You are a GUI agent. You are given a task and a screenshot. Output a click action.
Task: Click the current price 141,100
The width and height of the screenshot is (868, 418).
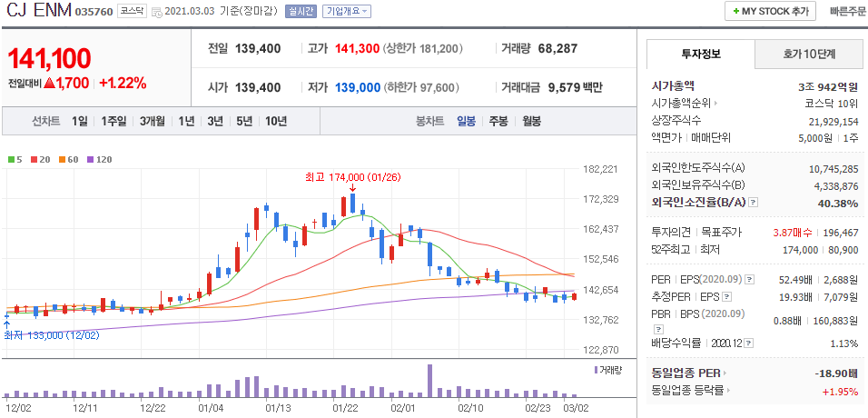pos(49,58)
